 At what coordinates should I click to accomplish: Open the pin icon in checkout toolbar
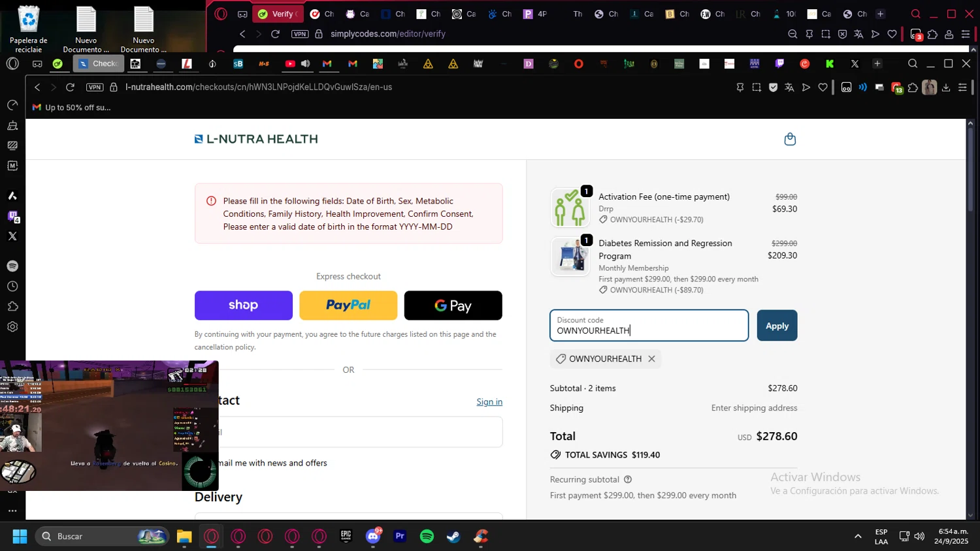tap(740, 87)
